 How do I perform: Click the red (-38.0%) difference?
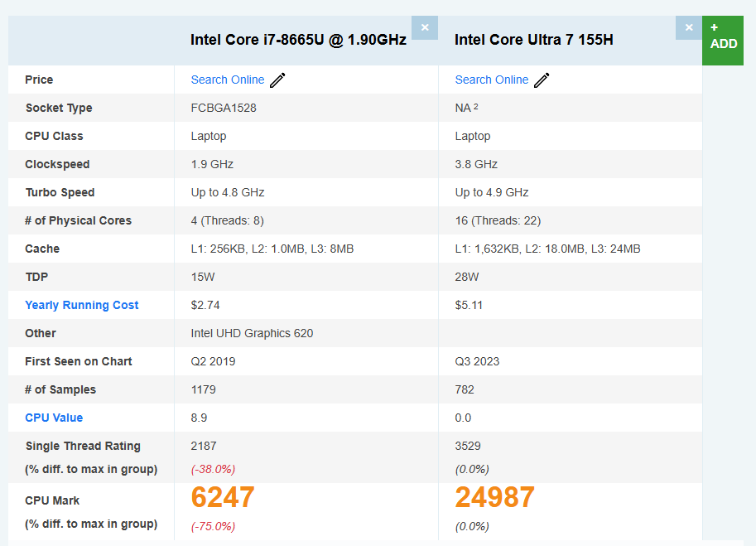(x=213, y=469)
